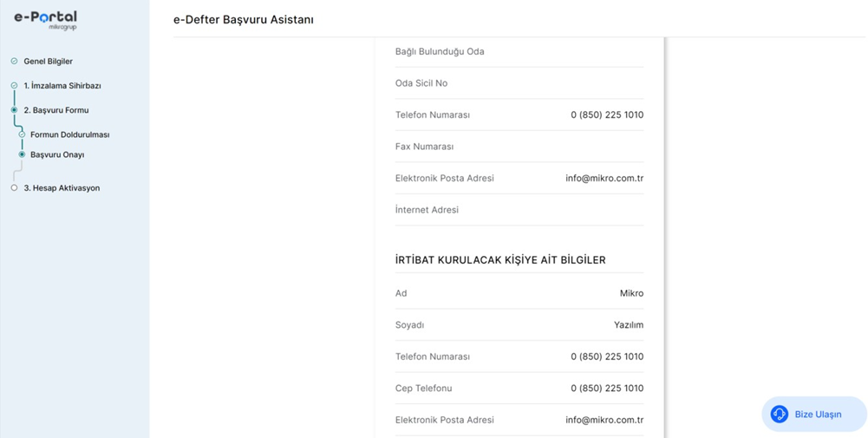Click the Genel Bilgiler checkmark icon
The image size is (868, 438).
tap(14, 62)
